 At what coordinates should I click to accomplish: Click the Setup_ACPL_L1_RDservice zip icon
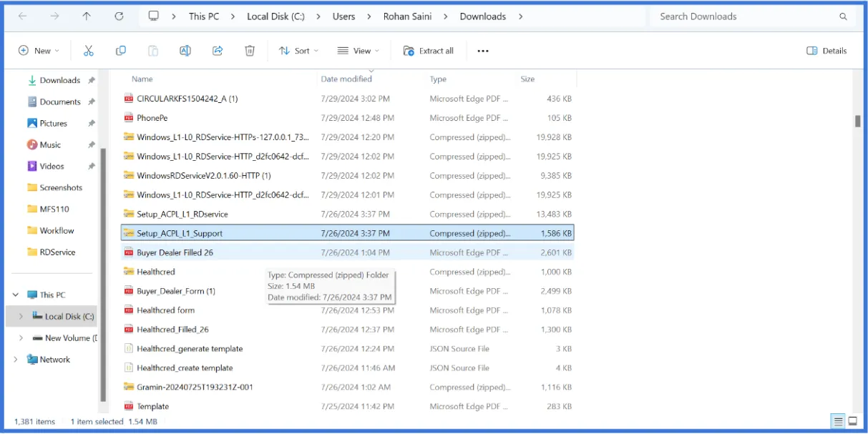pyautogui.click(x=129, y=214)
